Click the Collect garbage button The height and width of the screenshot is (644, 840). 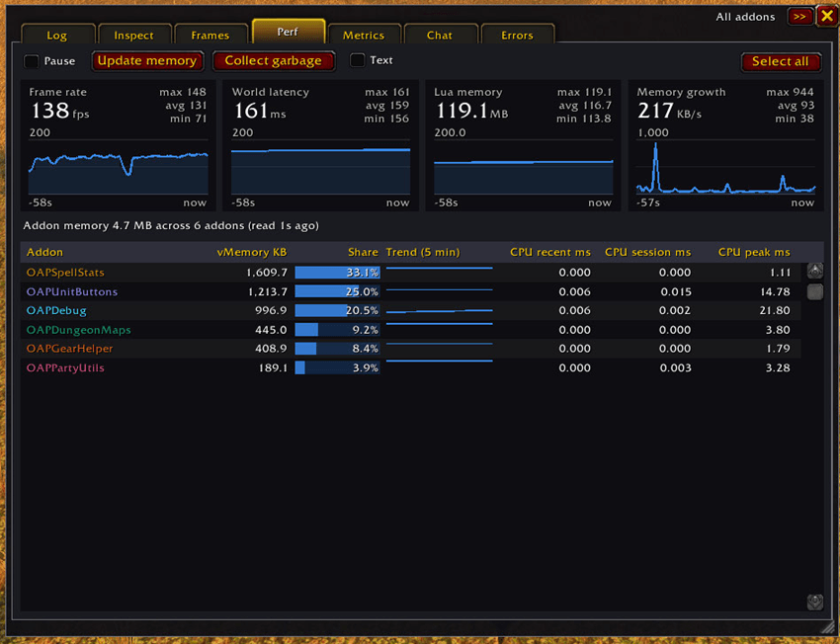coord(273,61)
